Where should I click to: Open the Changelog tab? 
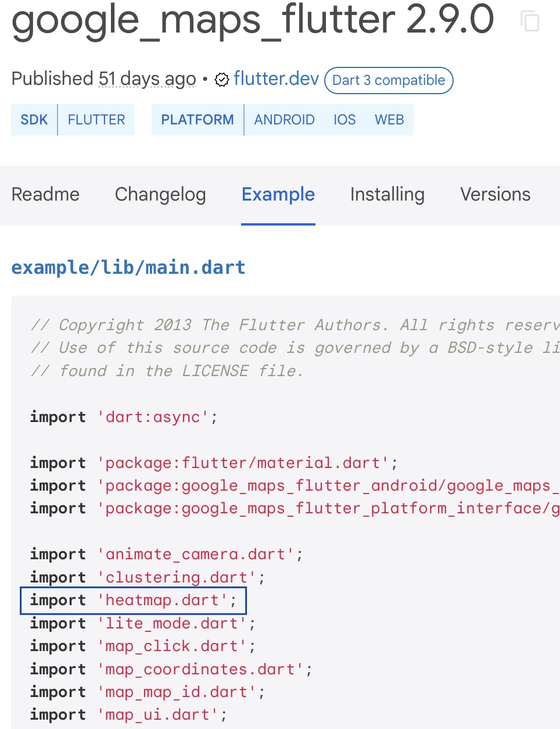(x=160, y=194)
